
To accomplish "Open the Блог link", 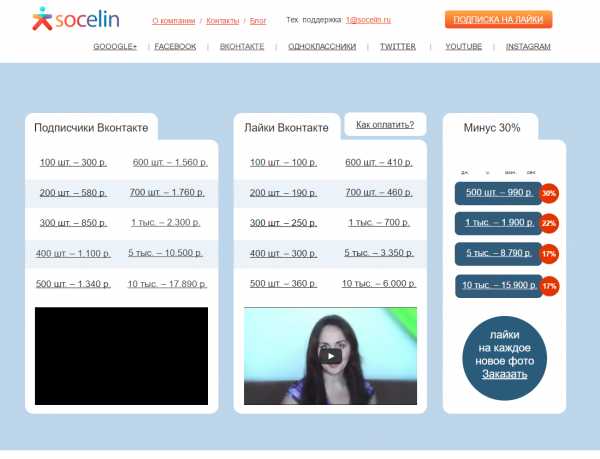I will coord(258,21).
